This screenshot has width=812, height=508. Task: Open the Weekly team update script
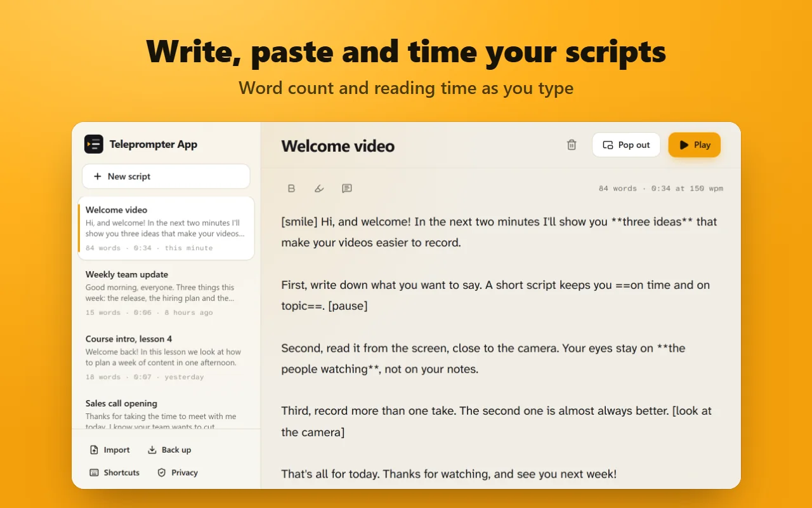pyautogui.click(x=166, y=293)
